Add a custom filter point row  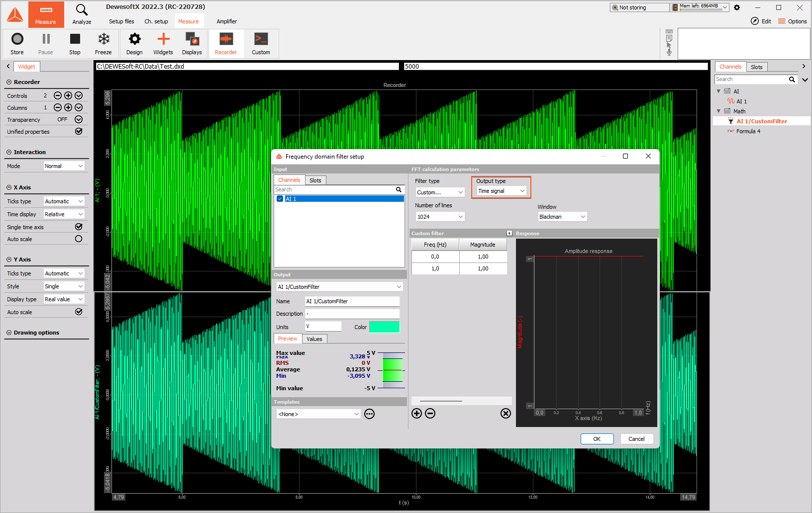(417, 414)
